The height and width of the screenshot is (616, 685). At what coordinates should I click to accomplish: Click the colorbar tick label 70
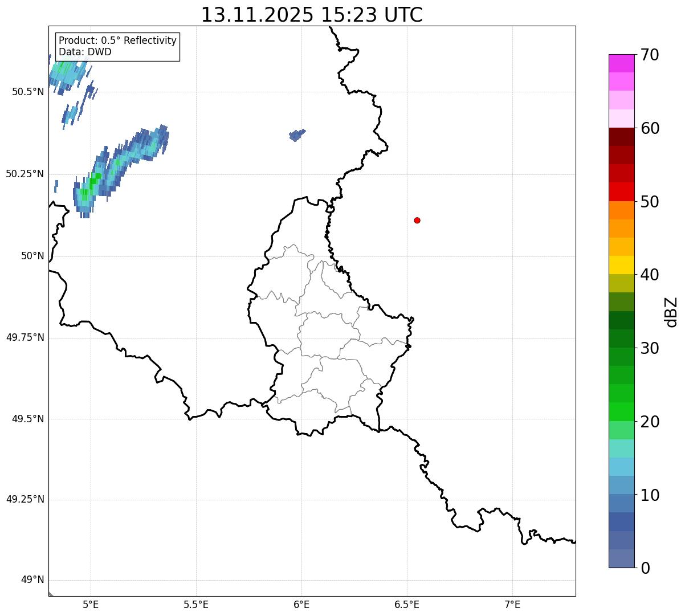coord(650,55)
